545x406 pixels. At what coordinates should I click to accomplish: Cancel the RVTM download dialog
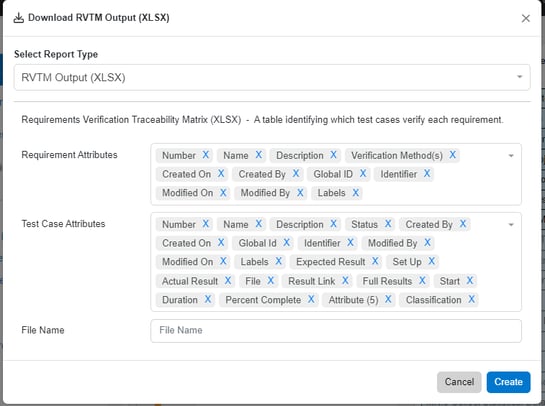(x=459, y=382)
